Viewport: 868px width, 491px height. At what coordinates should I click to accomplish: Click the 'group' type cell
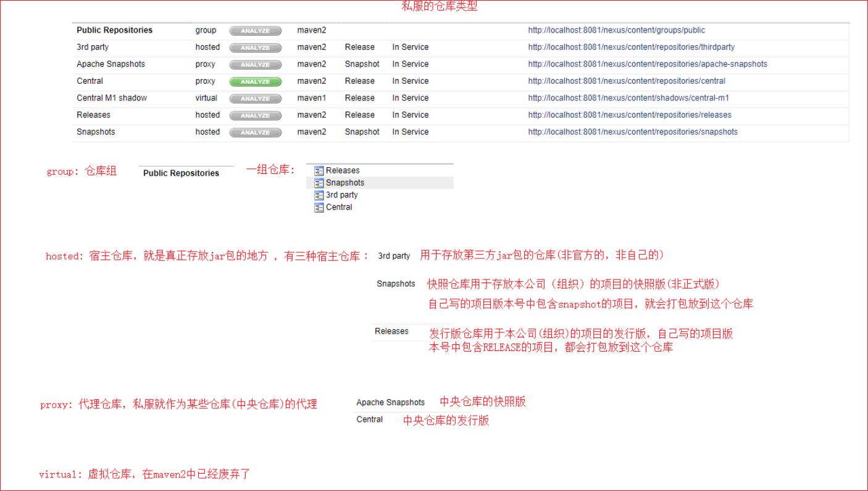[206, 30]
